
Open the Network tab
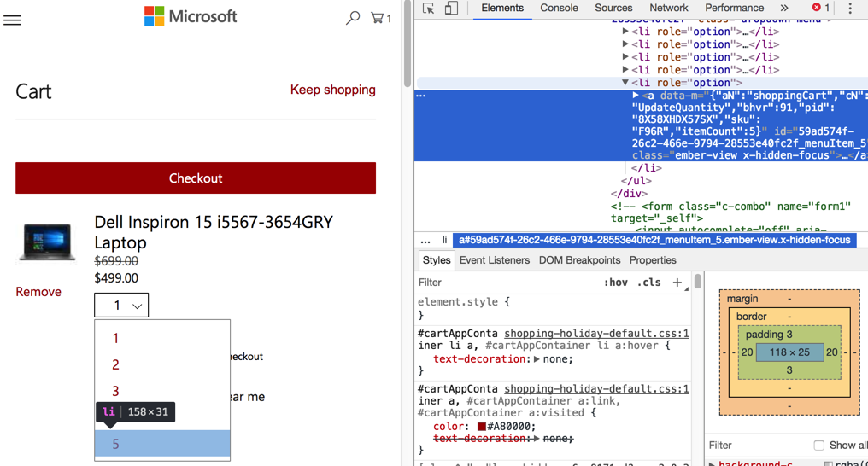[669, 8]
